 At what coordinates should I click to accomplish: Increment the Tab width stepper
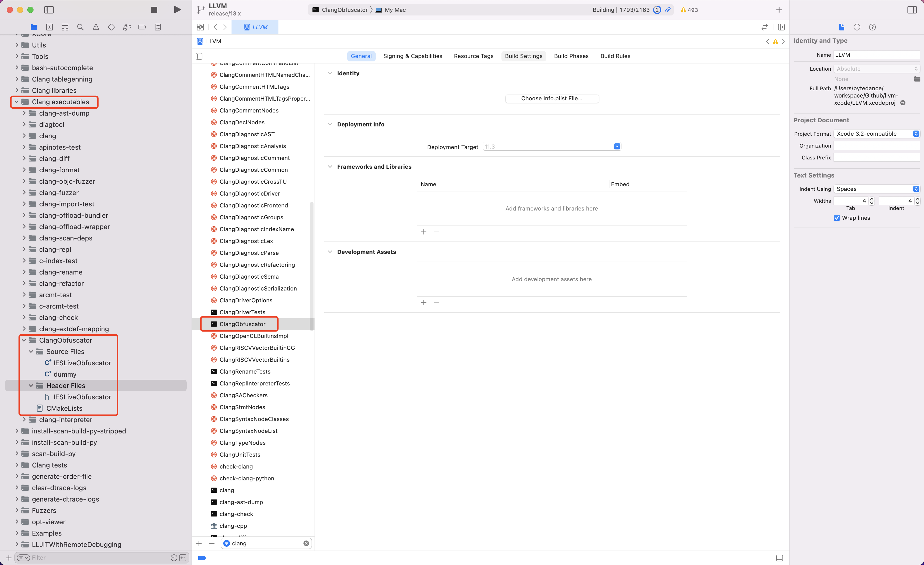pos(871,199)
